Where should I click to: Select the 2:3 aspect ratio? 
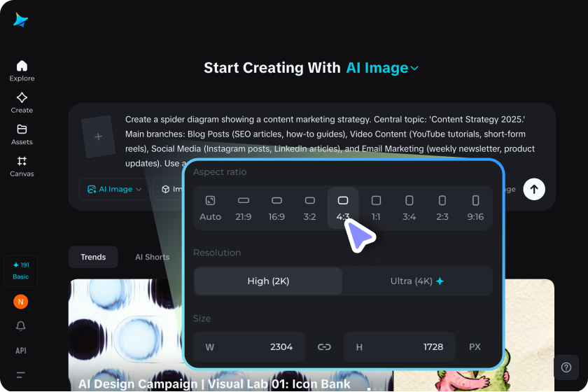tap(442, 208)
